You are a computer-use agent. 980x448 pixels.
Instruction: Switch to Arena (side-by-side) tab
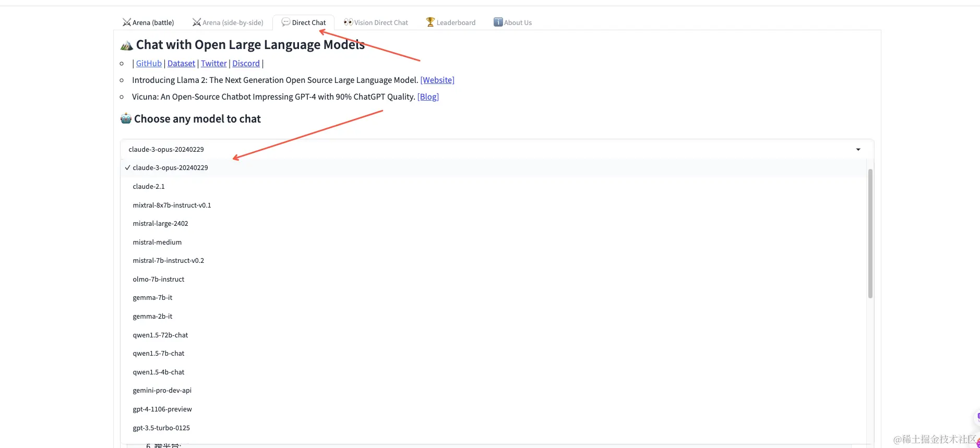pos(228,22)
